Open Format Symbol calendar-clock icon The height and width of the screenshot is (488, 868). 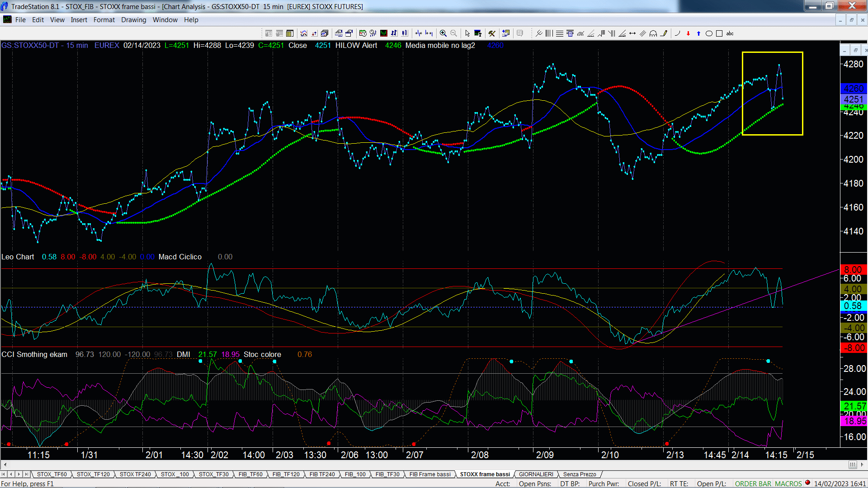coord(363,33)
